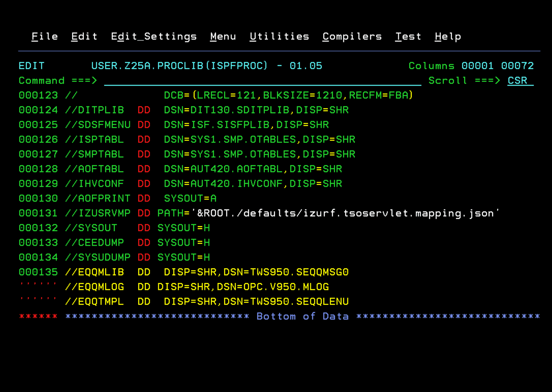Open the Help menu
552x392 pixels.
tap(448, 36)
